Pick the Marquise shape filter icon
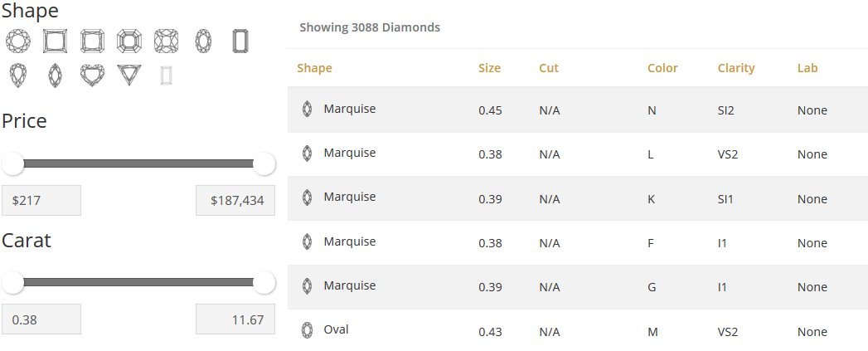This screenshot has width=868, height=351. pos(55,76)
